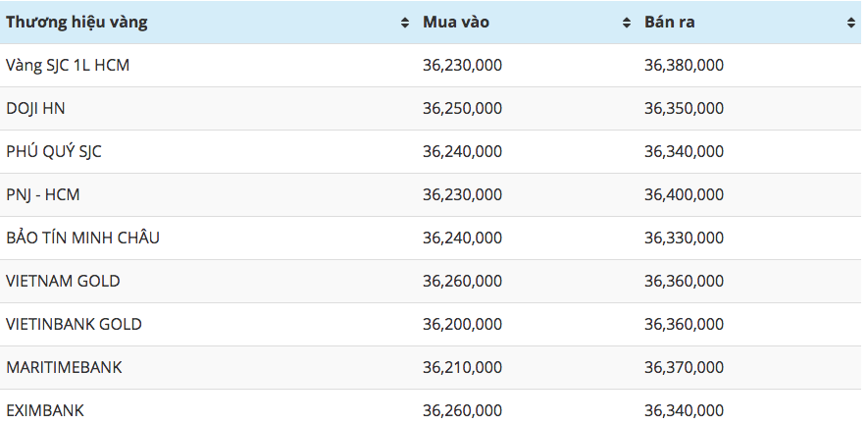Click BẢO TÍN MINH CHÂU sell price 36,330,000
The image size is (868, 424).
(x=684, y=238)
